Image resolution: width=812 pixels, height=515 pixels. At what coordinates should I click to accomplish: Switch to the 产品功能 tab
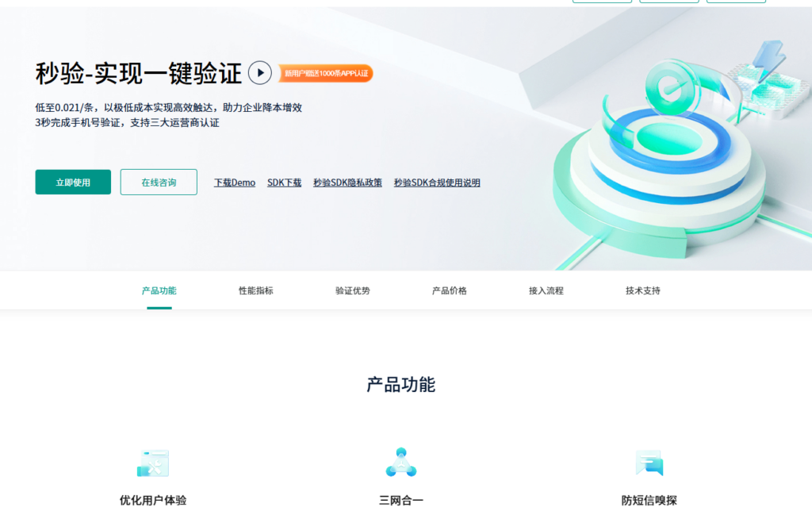pos(159,290)
